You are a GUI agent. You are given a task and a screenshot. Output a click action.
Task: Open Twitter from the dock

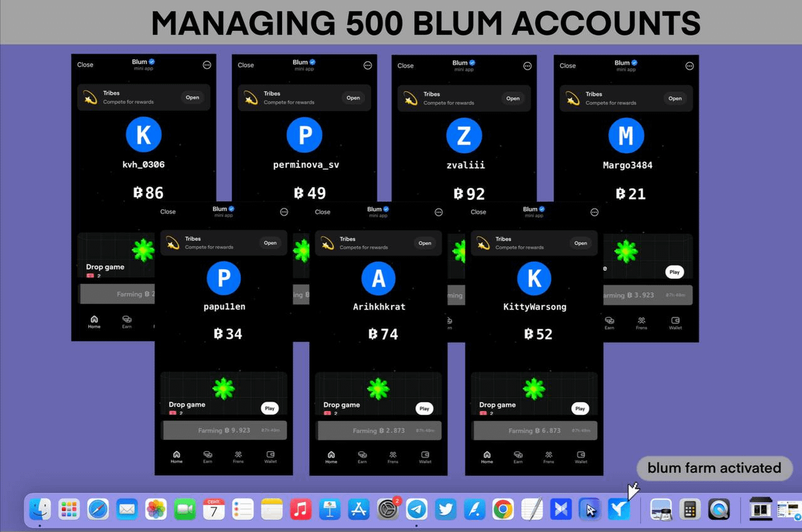(x=446, y=510)
